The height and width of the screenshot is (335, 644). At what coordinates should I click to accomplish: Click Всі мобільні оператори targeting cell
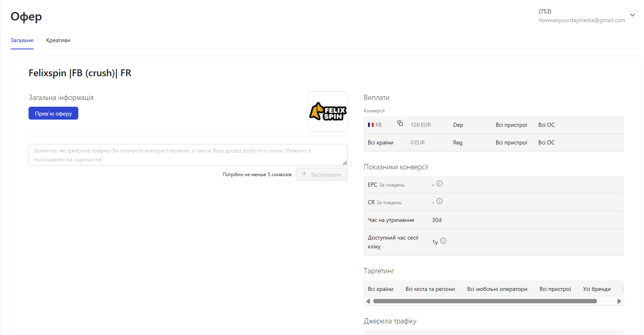[497, 289]
